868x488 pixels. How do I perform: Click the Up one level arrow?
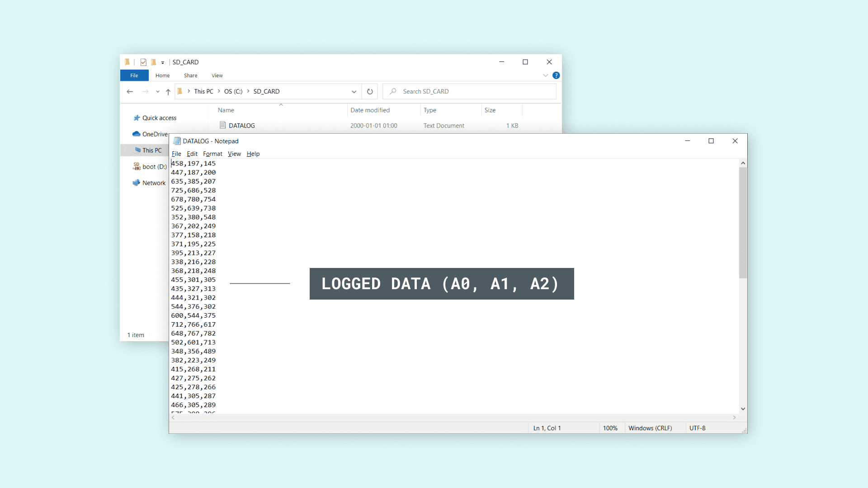click(168, 92)
